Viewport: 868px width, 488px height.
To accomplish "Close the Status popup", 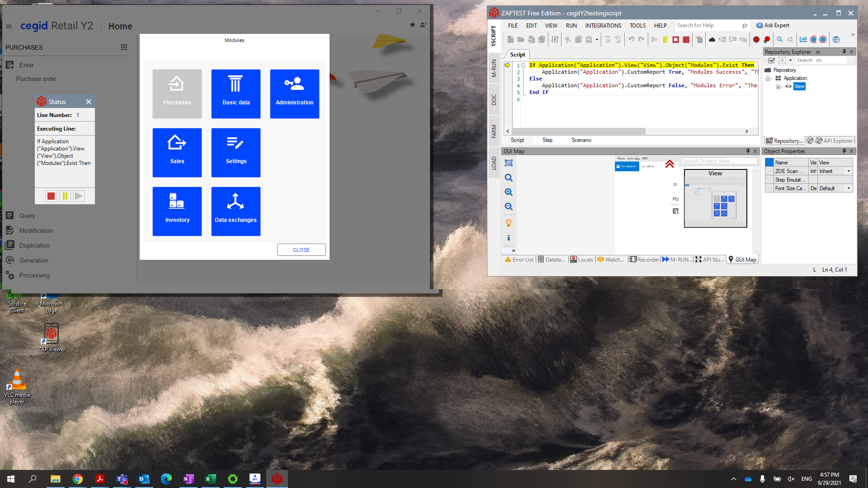I will click(89, 102).
